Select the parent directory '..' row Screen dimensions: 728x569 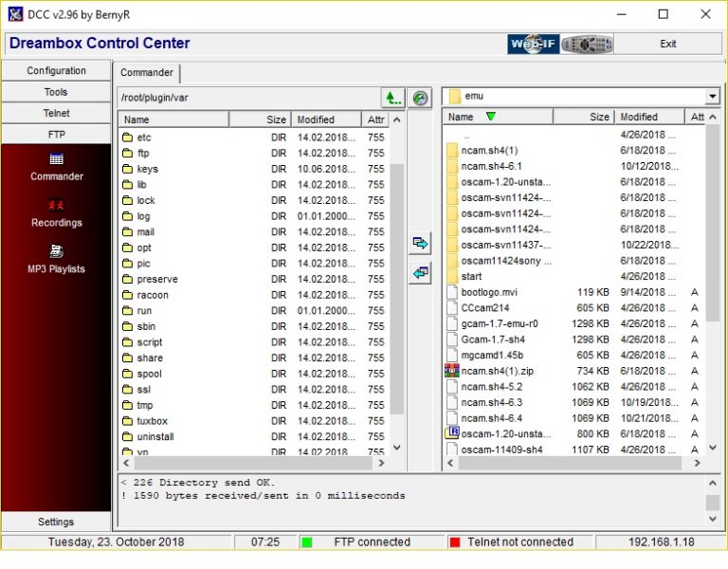coord(573,136)
